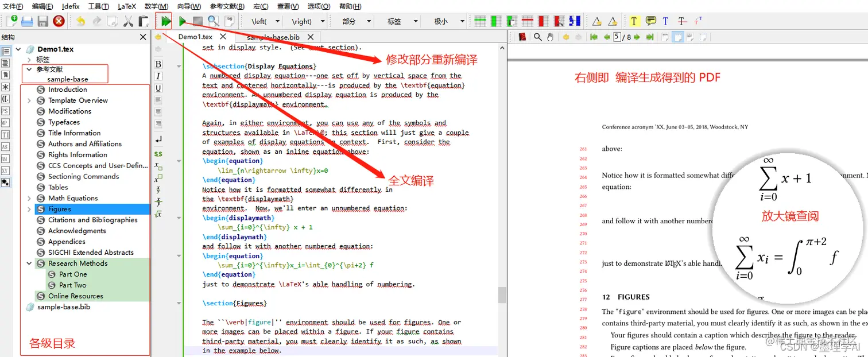The width and height of the screenshot is (868, 357).
Task: Select the hand scroll tool in PDF viewer
Action: [x=551, y=37]
